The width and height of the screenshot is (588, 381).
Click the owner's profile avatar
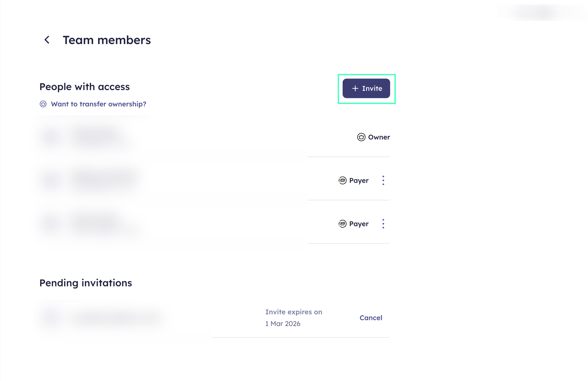[50, 136]
